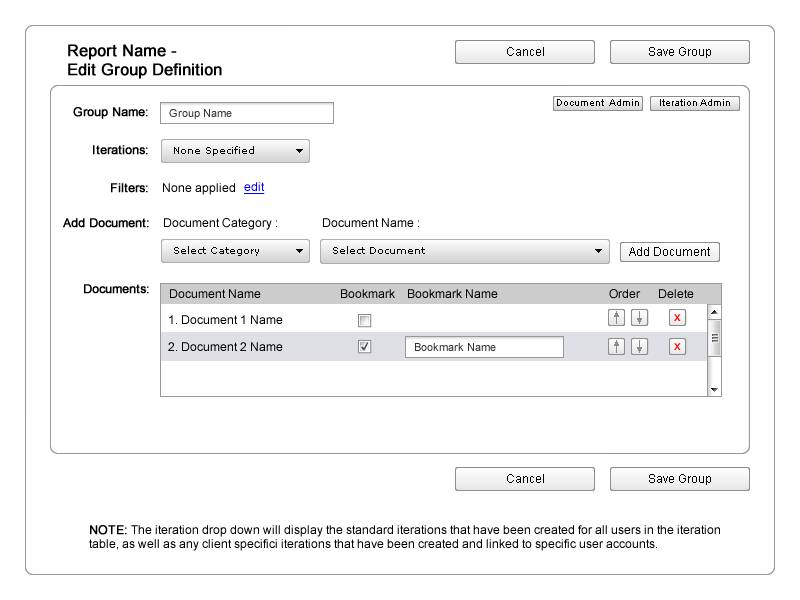The width and height of the screenshot is (800, 600).
Task: Move Document 2 down in order
Action: point(640,347)
